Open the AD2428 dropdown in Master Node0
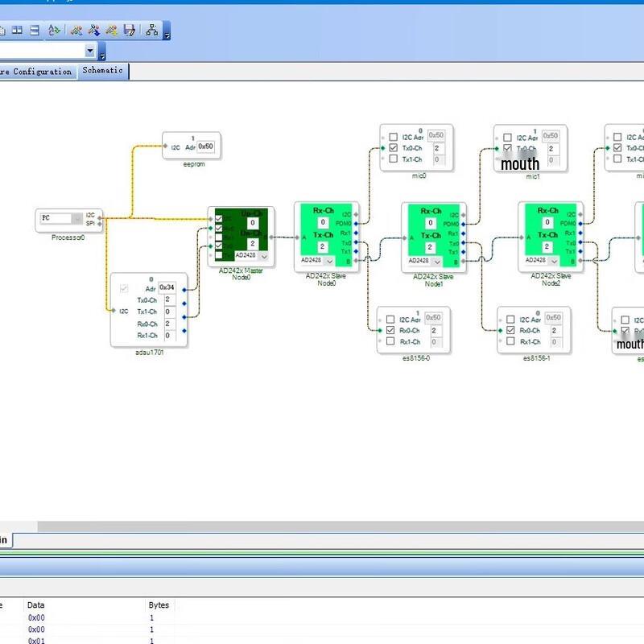This screenshot has height=644, width=644. tap(264, 256)
